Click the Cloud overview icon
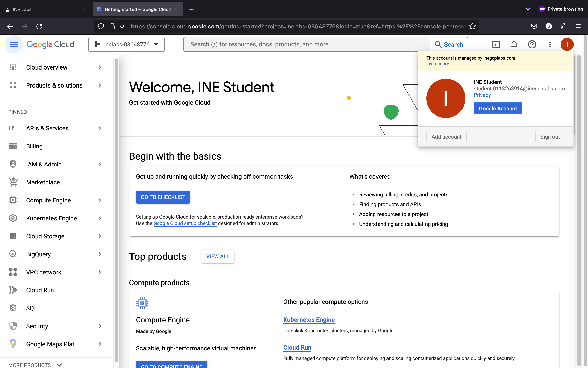588x368 pixels. click(13, 67)
